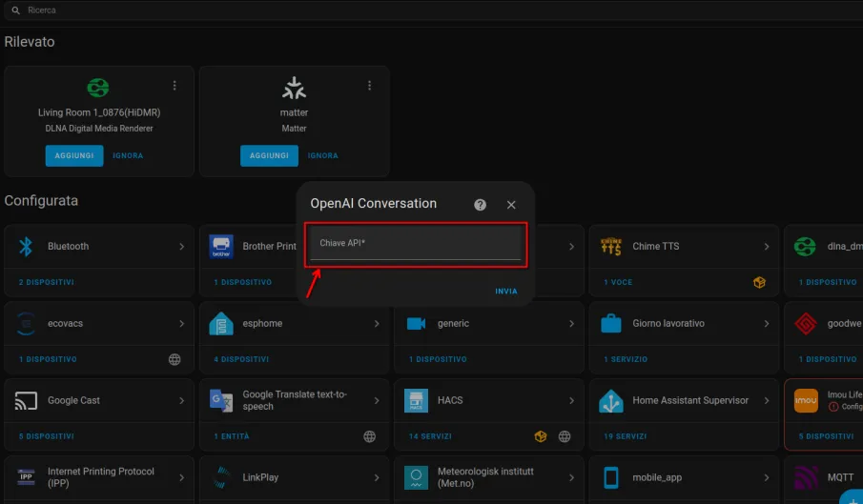The height and width of the screenshot is (504, 863).
Task: Add the Living Room DLNA device
Action: (x=74, y=155)
